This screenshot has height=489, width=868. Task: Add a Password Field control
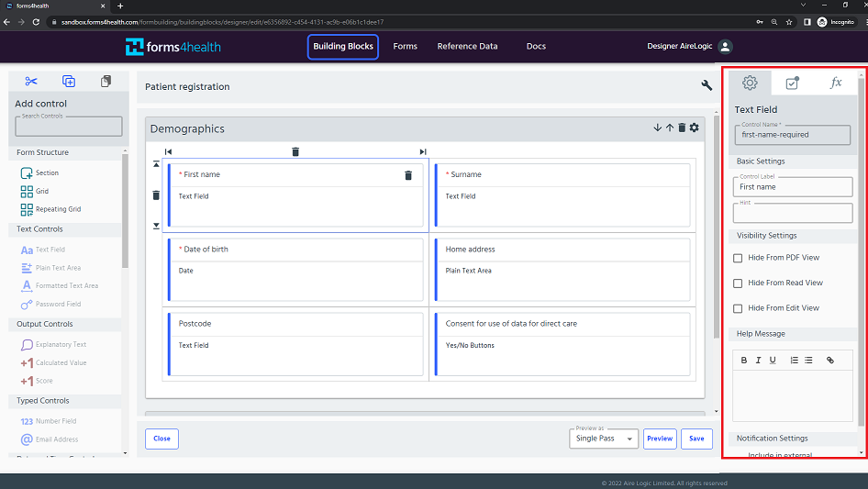50,304
